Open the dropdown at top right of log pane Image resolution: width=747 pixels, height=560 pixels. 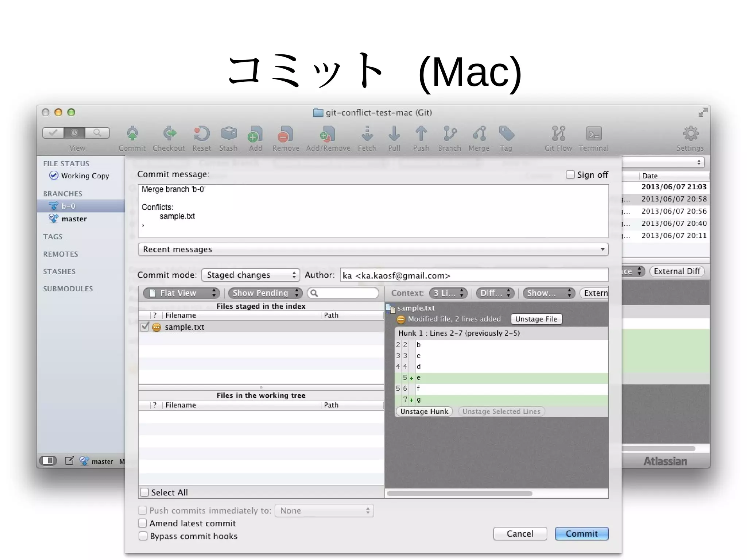tap(663, 162)
